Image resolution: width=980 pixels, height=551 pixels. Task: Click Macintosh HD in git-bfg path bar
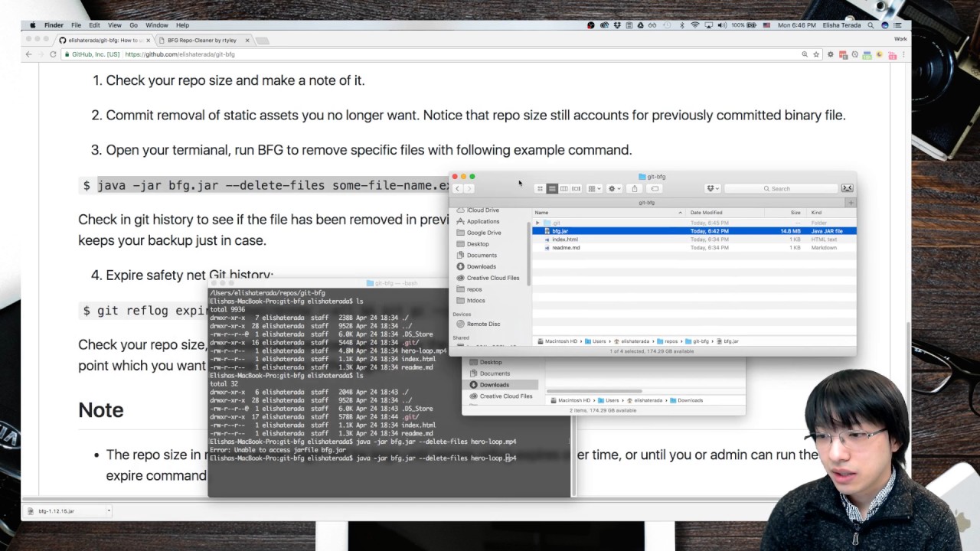click(557, 341)
